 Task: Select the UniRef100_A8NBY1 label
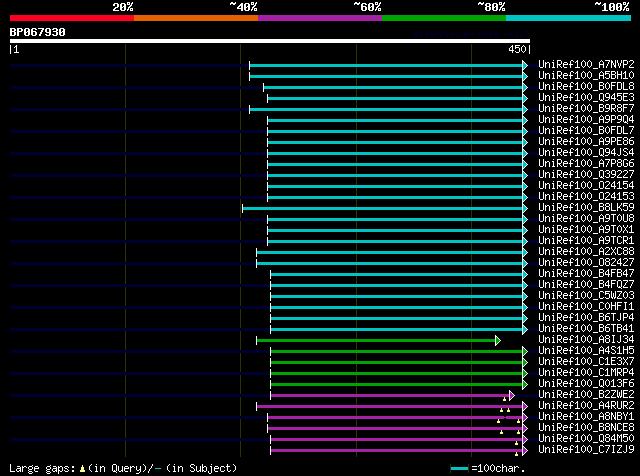coord(586,417)
